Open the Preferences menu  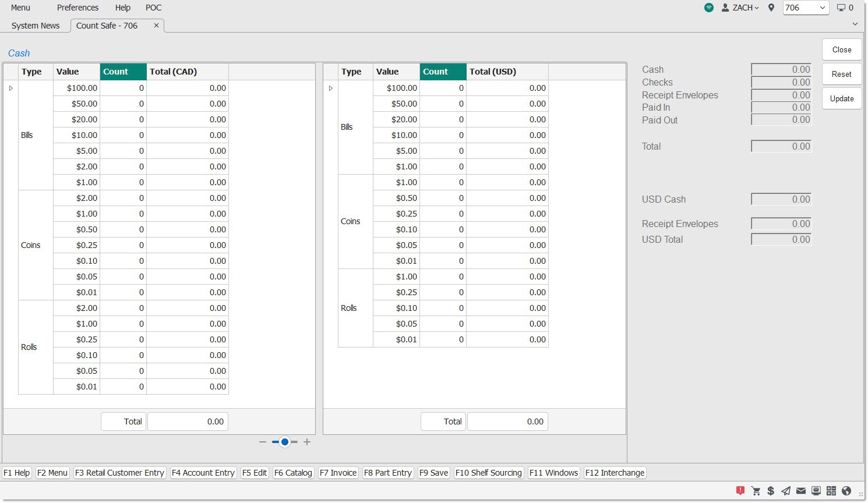coord(77,8)
